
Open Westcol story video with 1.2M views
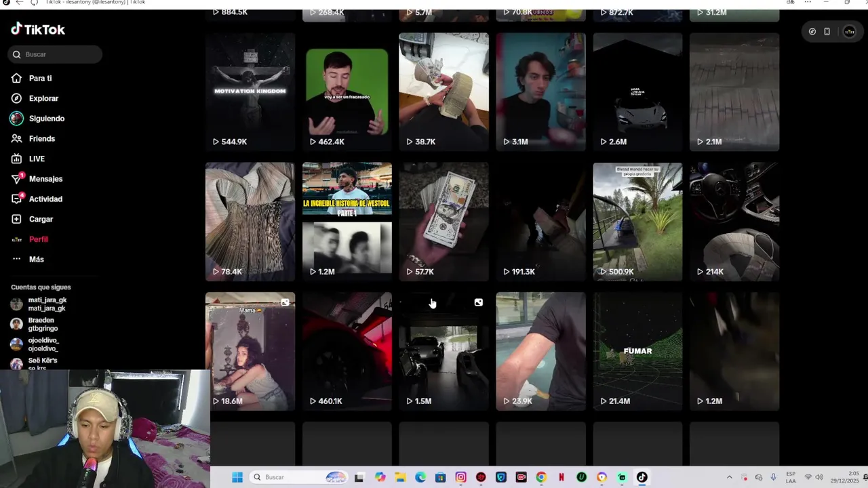347,222
